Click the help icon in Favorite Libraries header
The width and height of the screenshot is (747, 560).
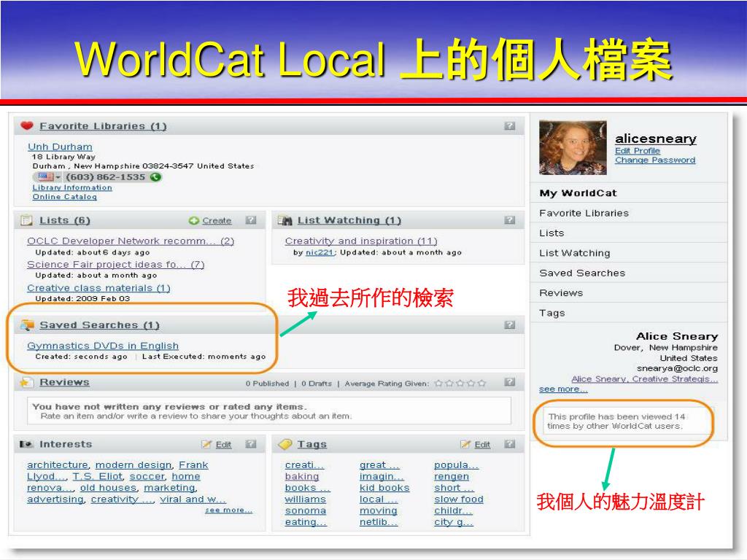pyautogui.click(x=510, y=126)
